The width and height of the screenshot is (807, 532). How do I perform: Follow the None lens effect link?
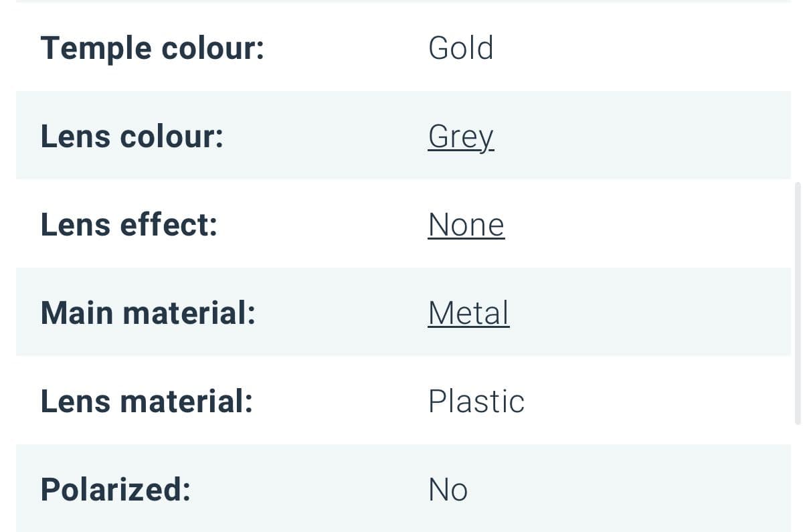466,225
